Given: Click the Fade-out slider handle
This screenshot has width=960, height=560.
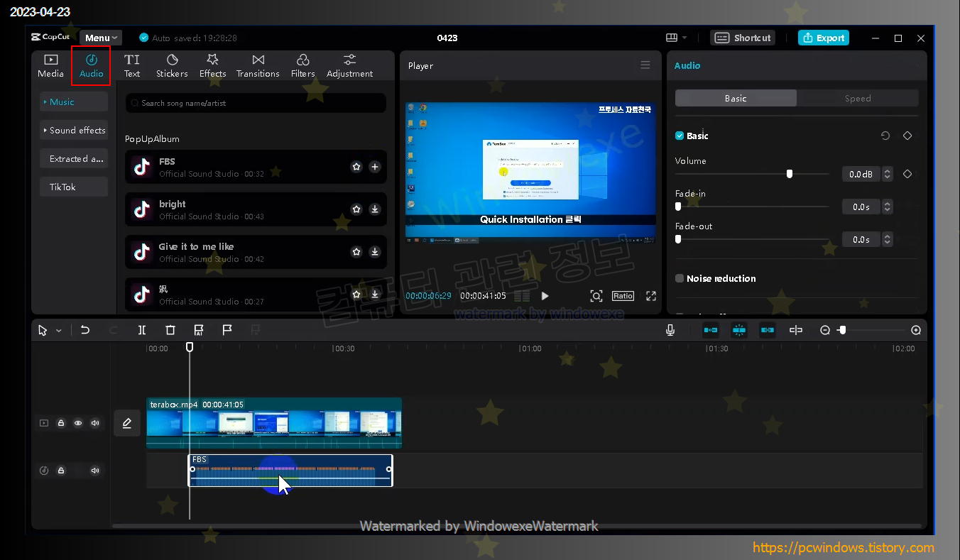Looking at the screenshot, I should coord(678,239).
